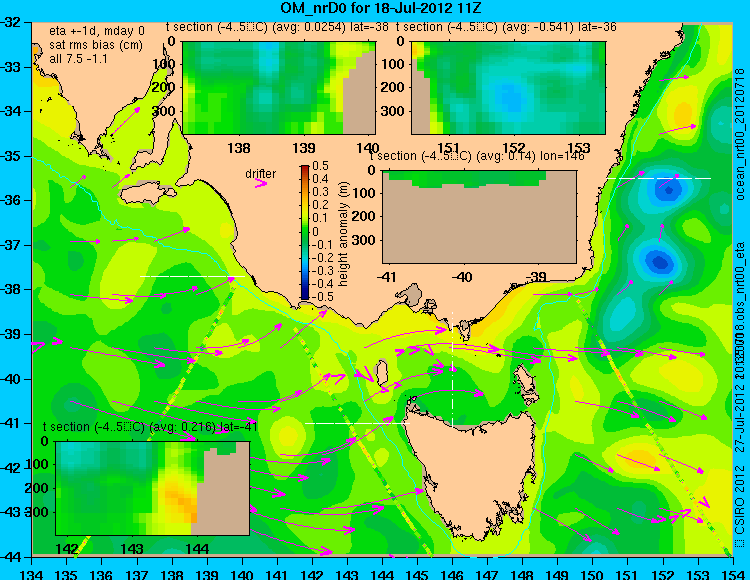Click the white dashed section line at -38
Screen dimensions: 750x580
tap(192, 276)
